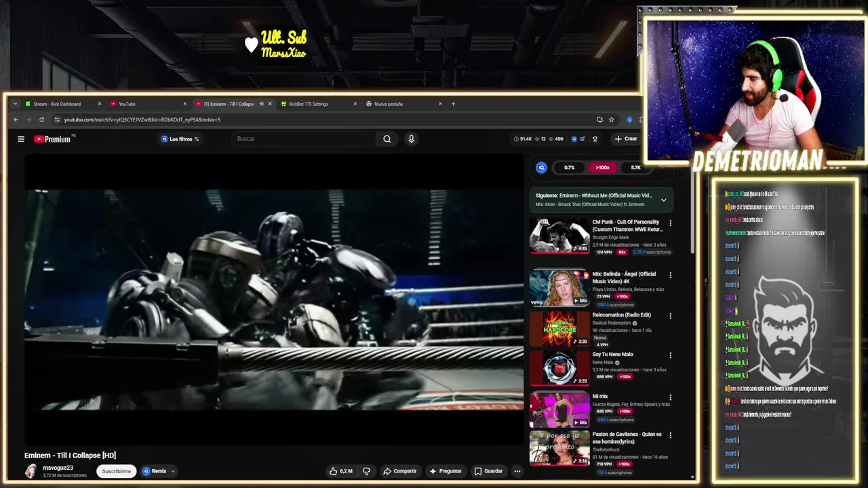The width and height of the screenshot is (868, 488).
Task: Click the Preguntar button
Action: (x=445, y=471)
